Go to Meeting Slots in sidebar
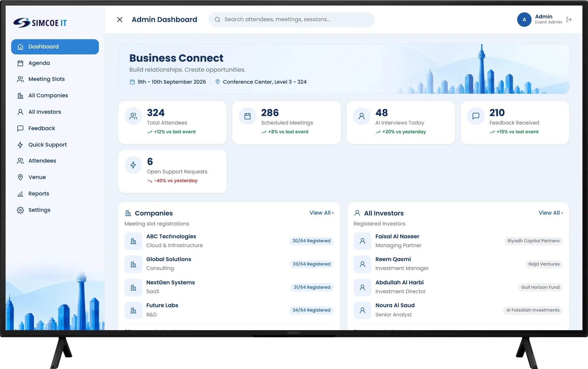 pos(55,79)
